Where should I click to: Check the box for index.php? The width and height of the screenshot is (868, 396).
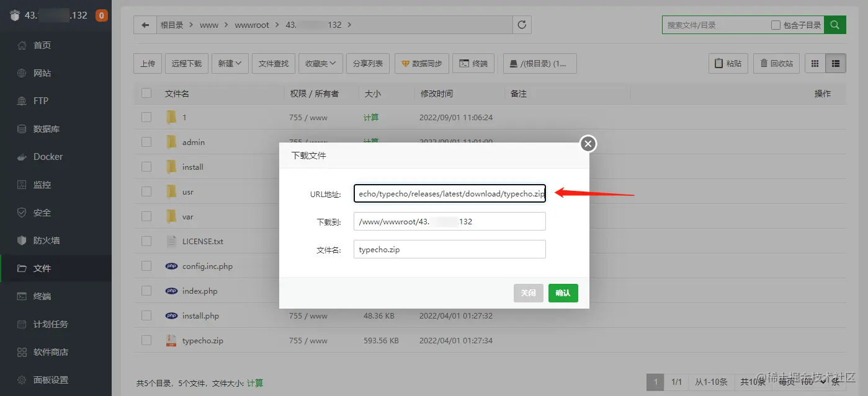[x=146, y=291]
